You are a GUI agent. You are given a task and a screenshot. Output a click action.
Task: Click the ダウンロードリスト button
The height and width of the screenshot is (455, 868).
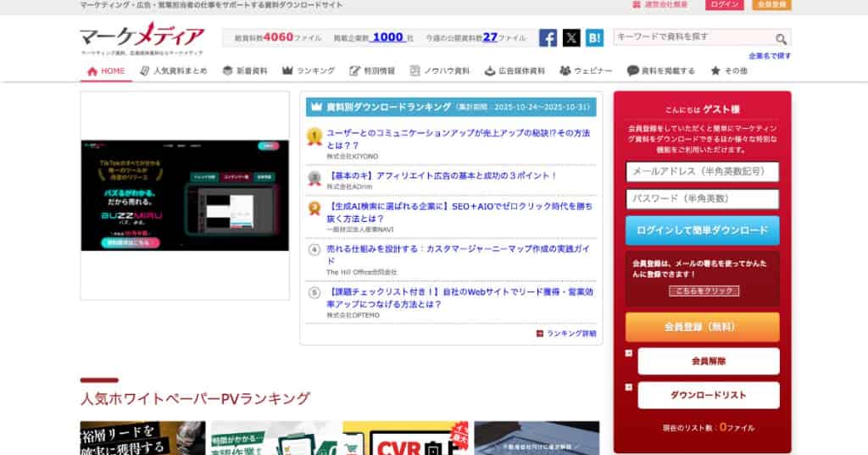pyautogui.click(x=708, y=395)
